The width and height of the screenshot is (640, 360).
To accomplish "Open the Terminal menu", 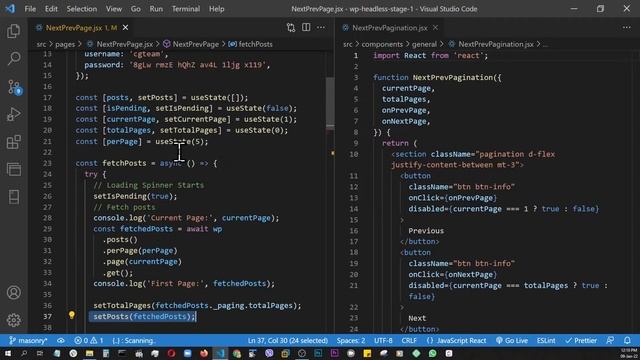I will point(186,9).
